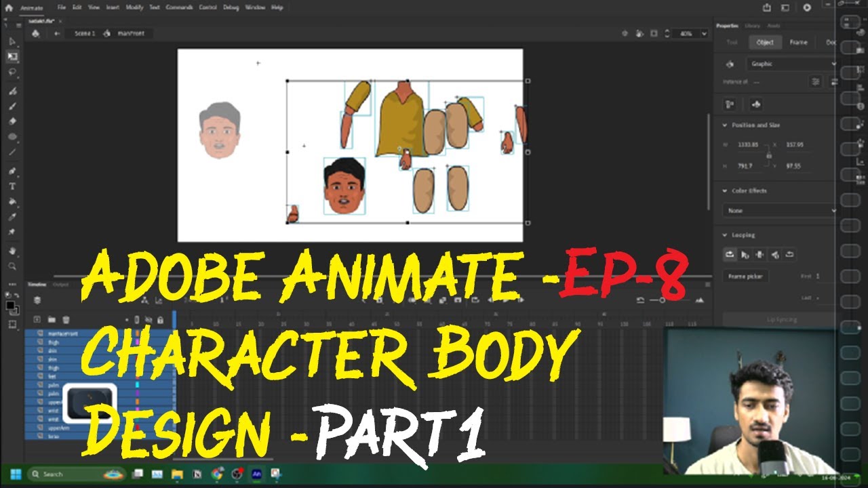Viewport: 868px width, 488px height.
Task: Click the Home icon in Animate
Action: click(x=9, y=8)
